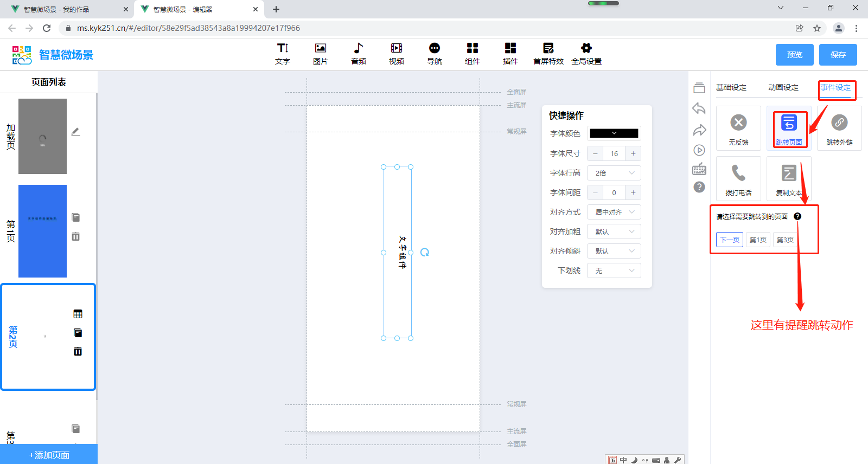Open the 对齐方式 alignment dropdown
868x464 pixels.
614,212
